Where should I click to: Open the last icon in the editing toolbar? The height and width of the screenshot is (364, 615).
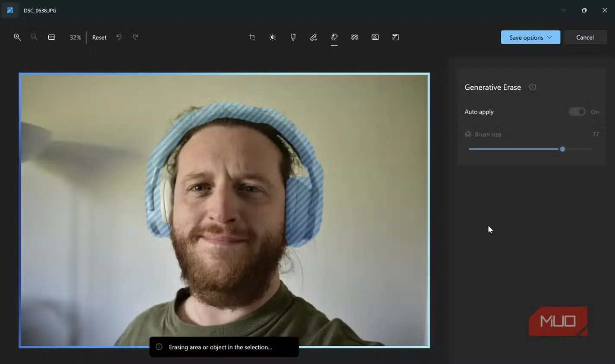pyautogui.click(x=395, y=37)
